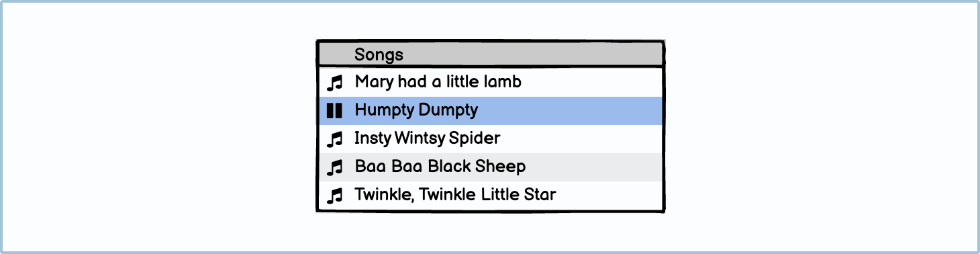Click the empty header cell left of Songs
The width and height of the screenshot is (980, 254).
[x=334, y=55]
